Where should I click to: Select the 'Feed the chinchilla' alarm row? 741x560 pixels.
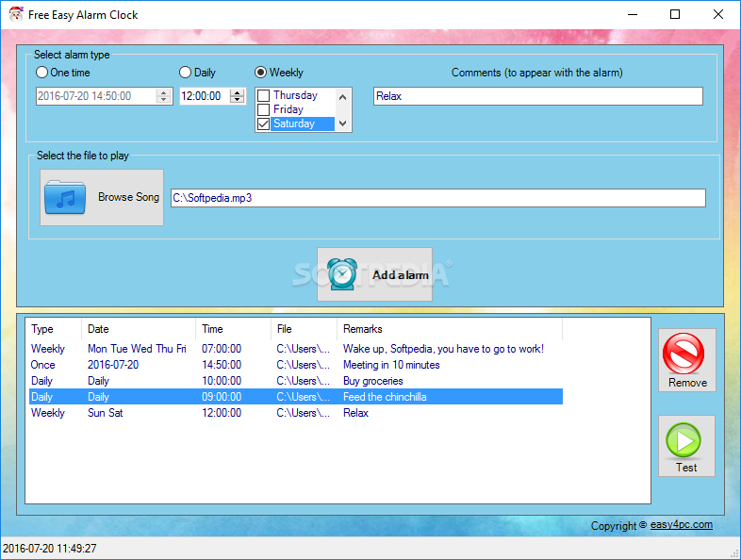click(x=296, y=397)
